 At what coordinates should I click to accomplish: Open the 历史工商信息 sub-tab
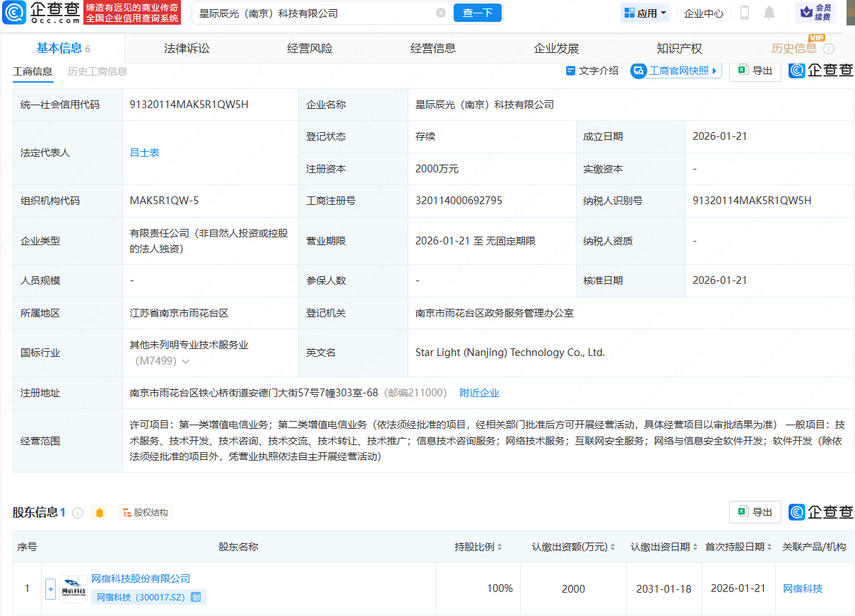pyautogui.click(x=98, y=71)
